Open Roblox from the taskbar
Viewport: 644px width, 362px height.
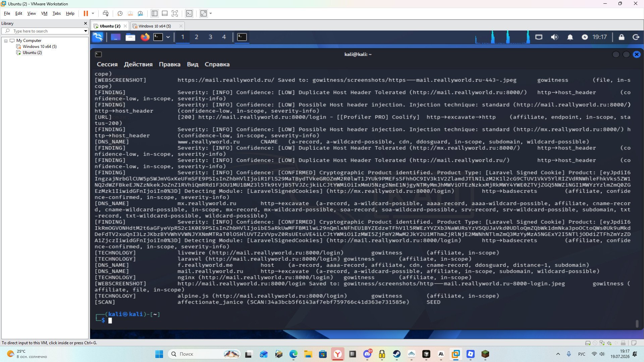point(471,354)
